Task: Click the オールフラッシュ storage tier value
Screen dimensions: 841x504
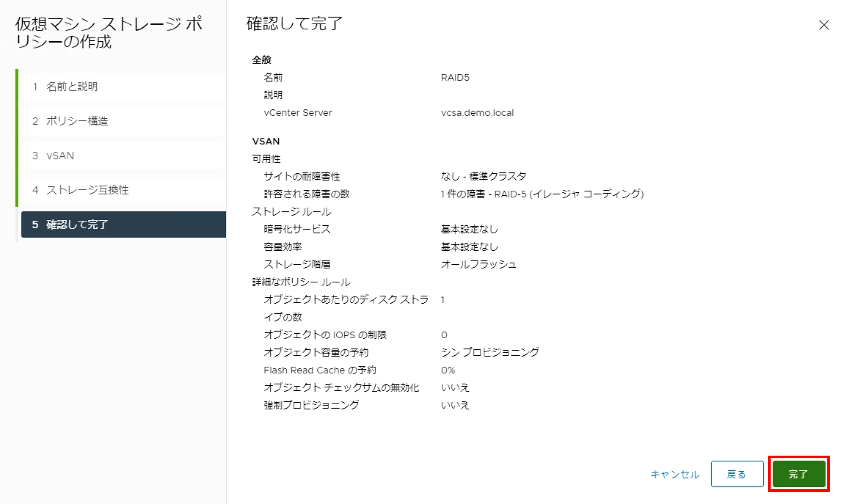Action: click(478, 264)
